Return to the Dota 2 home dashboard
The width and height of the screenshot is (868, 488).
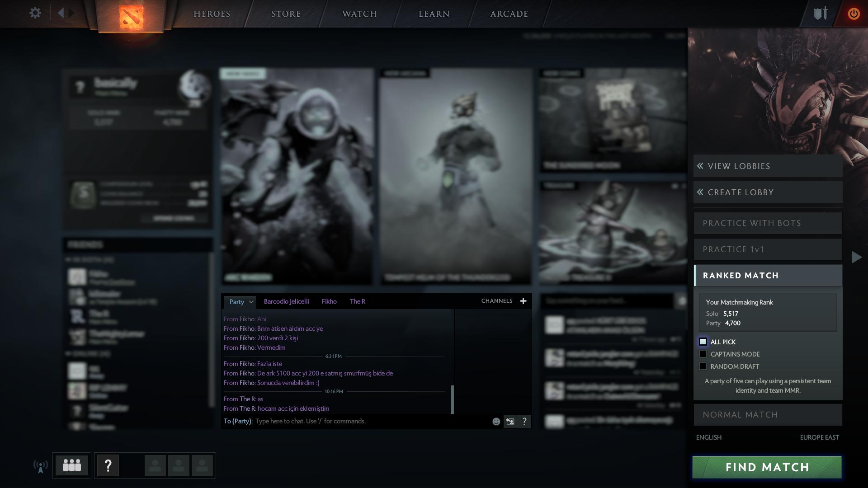coord(131,16)
